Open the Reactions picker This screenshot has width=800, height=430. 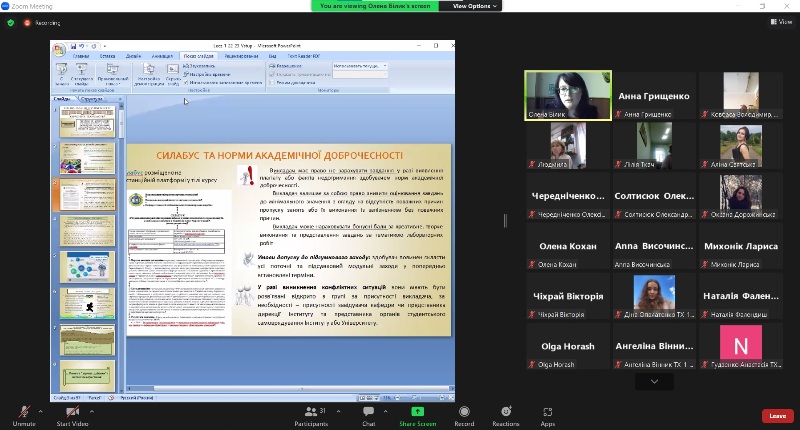click(x=505, y=411)
